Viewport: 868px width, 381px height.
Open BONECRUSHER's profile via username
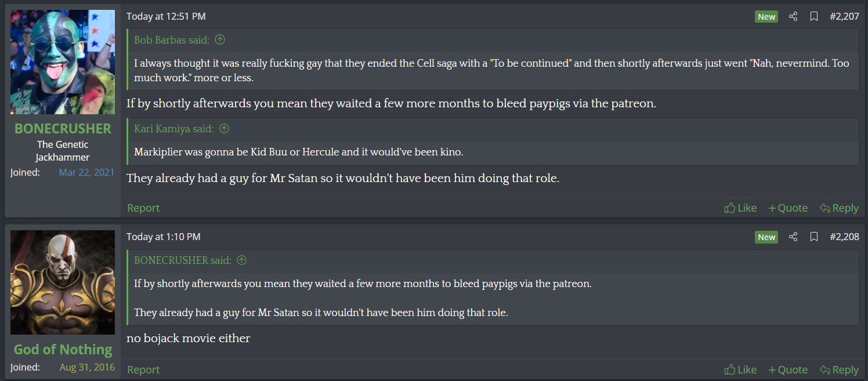pyautogui.click(x=63, y=128)
